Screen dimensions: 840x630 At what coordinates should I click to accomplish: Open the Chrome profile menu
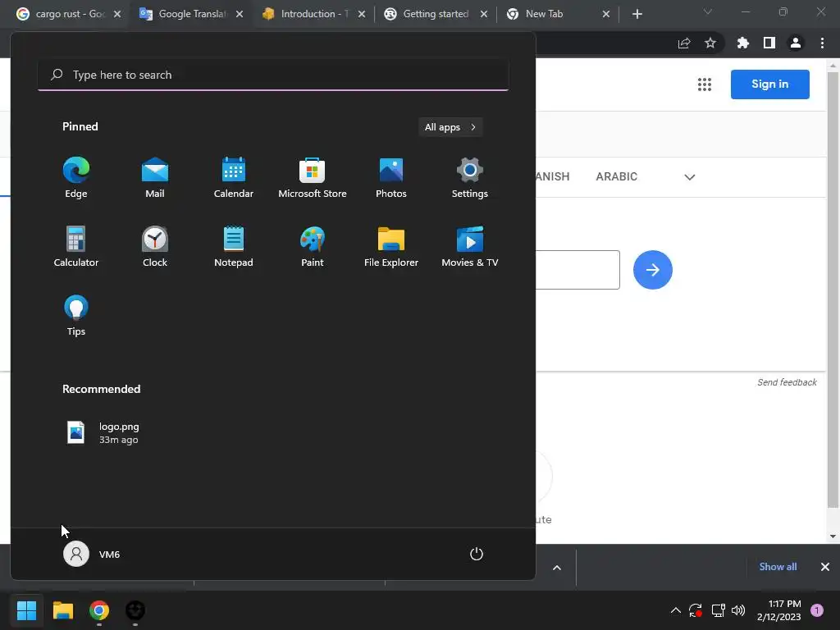pyautogui.click(x=796, y=43)
